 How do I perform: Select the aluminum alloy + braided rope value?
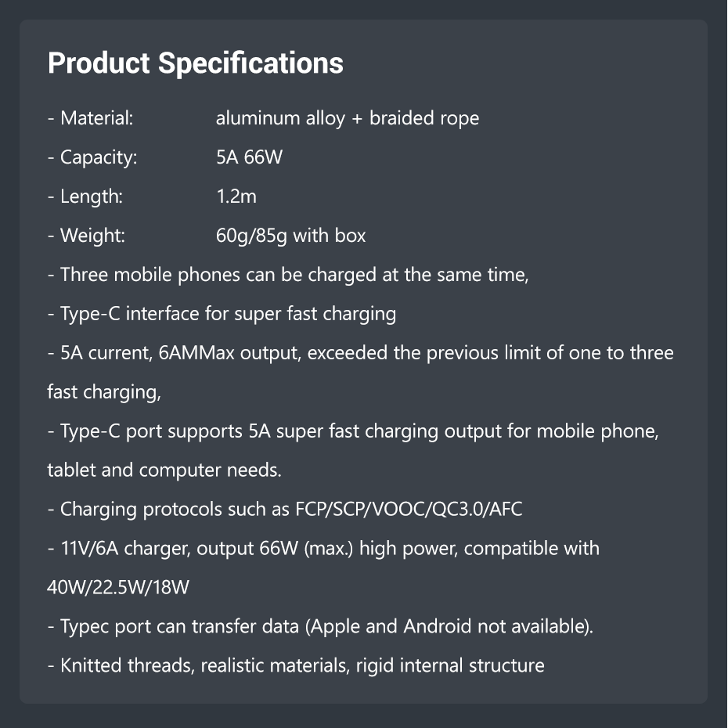347,118
